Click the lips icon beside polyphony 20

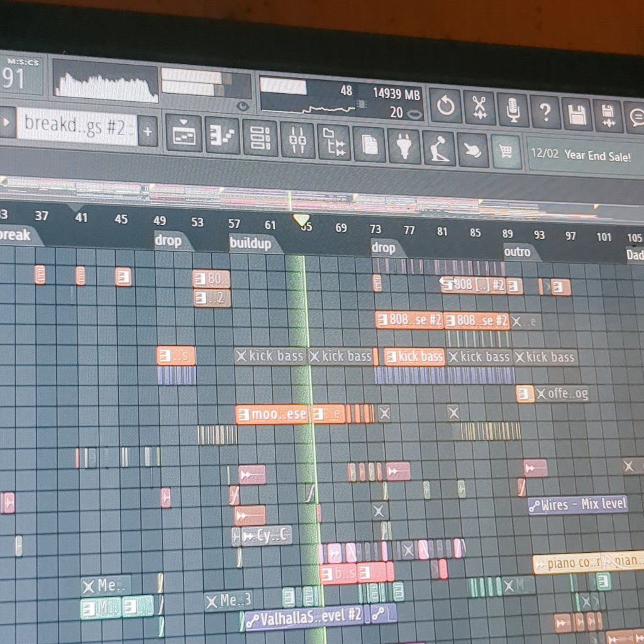pyautogui.click(x=414, y=114)
